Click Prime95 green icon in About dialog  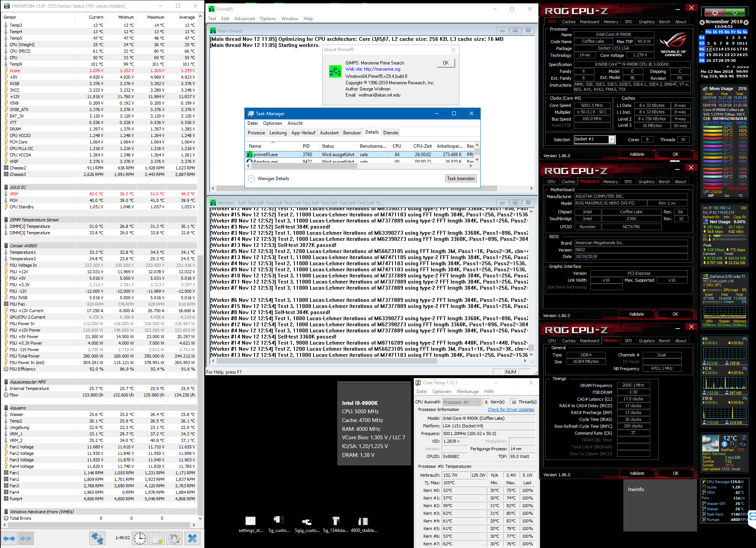335,71
